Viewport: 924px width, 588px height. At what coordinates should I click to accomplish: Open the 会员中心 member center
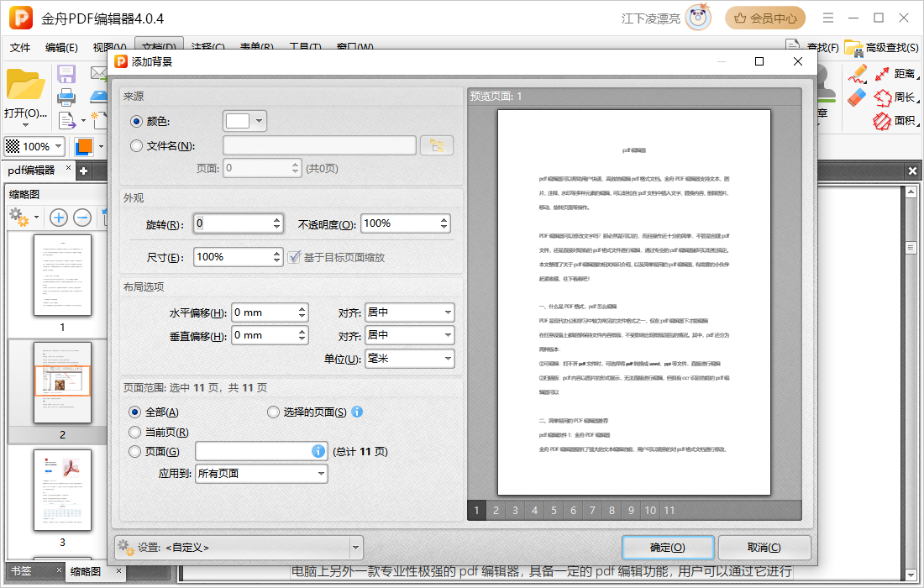point(765,18)
